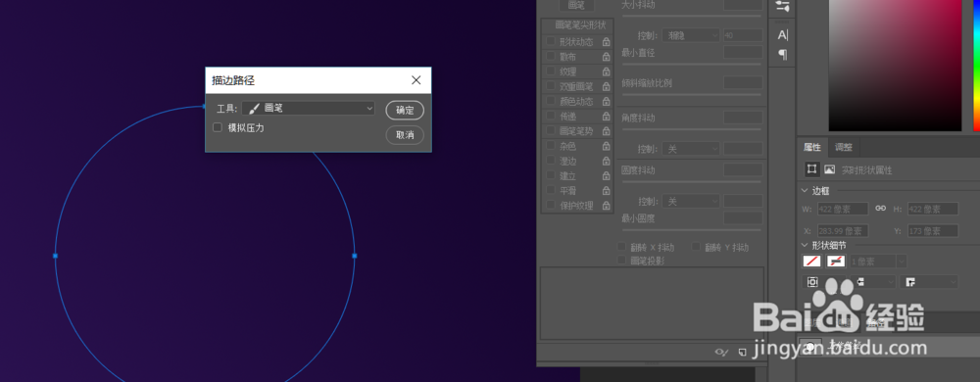980x382 pixels.
Task: Click 取消 in stroke path dialog
Action: coord(405,135)
